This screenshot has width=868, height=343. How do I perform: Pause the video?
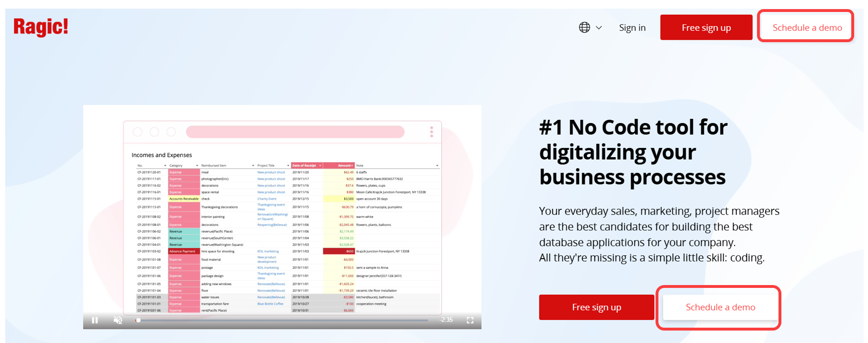coord(95,320)
